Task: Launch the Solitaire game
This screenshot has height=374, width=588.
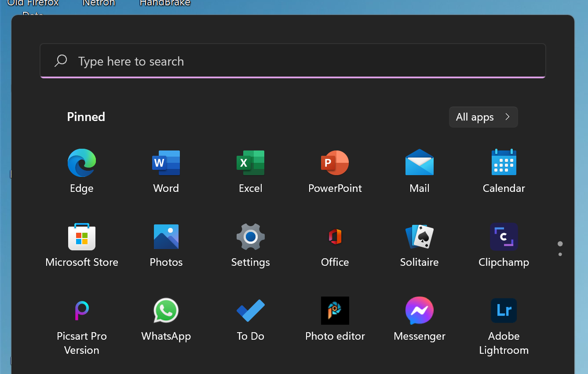Action: [x=420, y=245]
